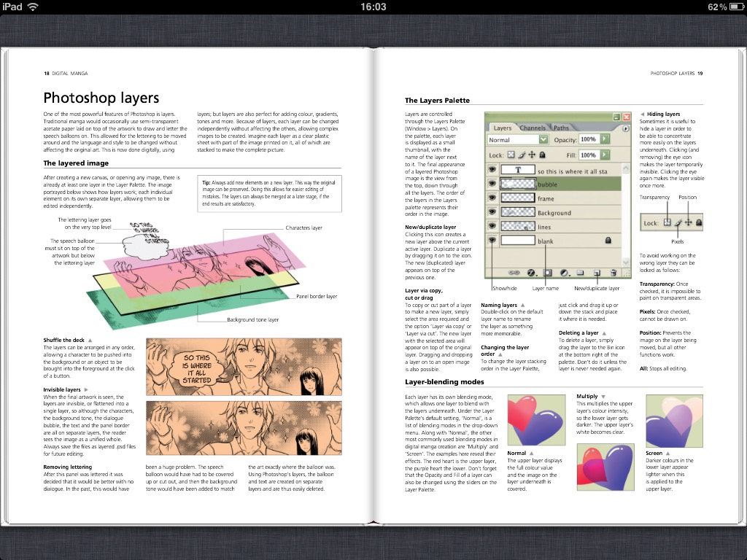
Task: Click the lines layer thumbnail
Action: point(518,227)
